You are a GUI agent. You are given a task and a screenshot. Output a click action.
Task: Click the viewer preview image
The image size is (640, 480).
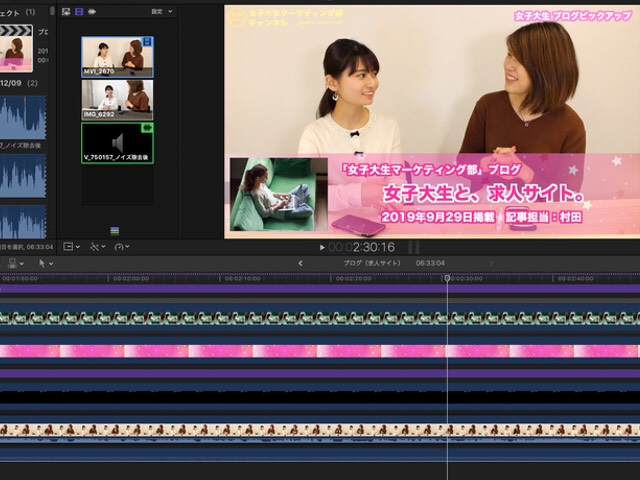tap(432, 122)
